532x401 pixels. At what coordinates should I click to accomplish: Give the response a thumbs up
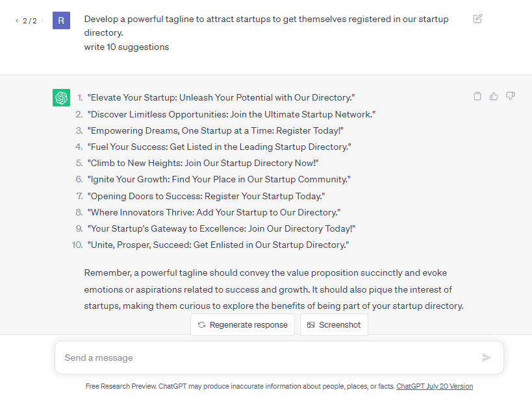(494, 96)
